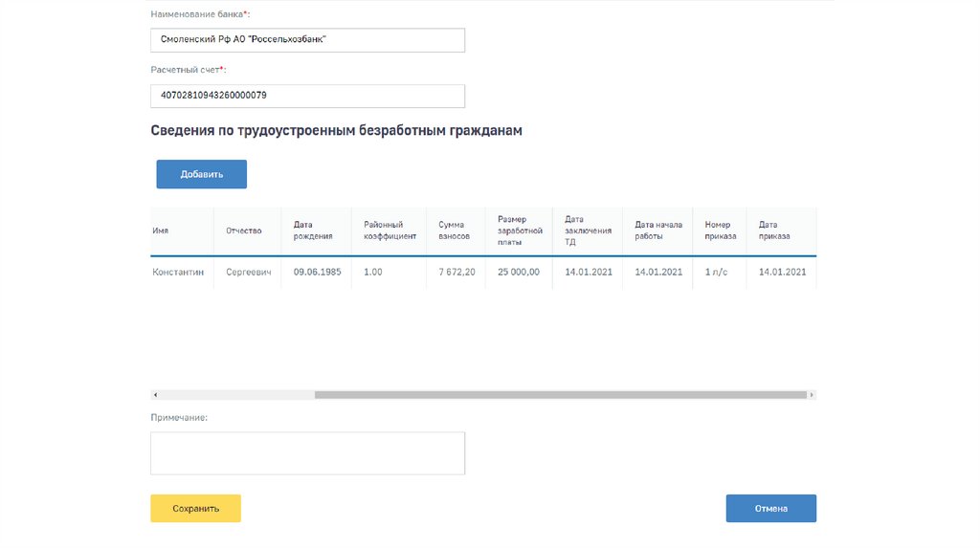The image size is (980, 549).
Task: Click the Сумма взносов column header
Action: click(x=454, y=231)
